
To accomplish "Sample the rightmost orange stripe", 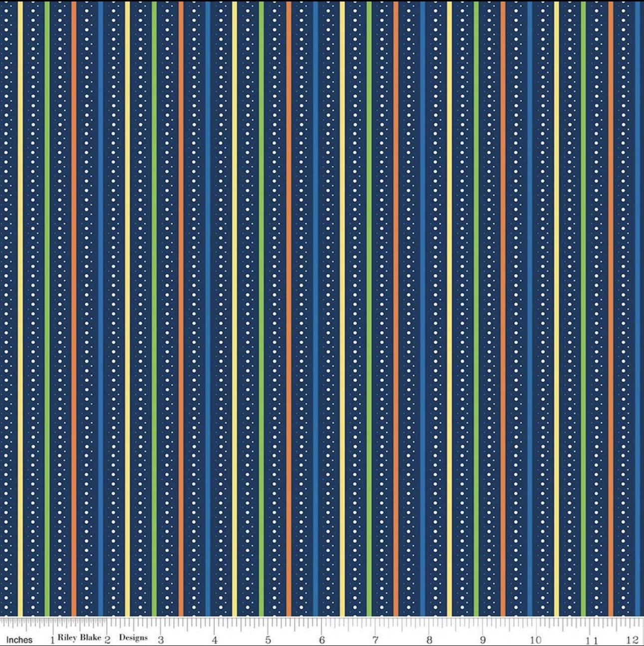I will click(611, 300).
